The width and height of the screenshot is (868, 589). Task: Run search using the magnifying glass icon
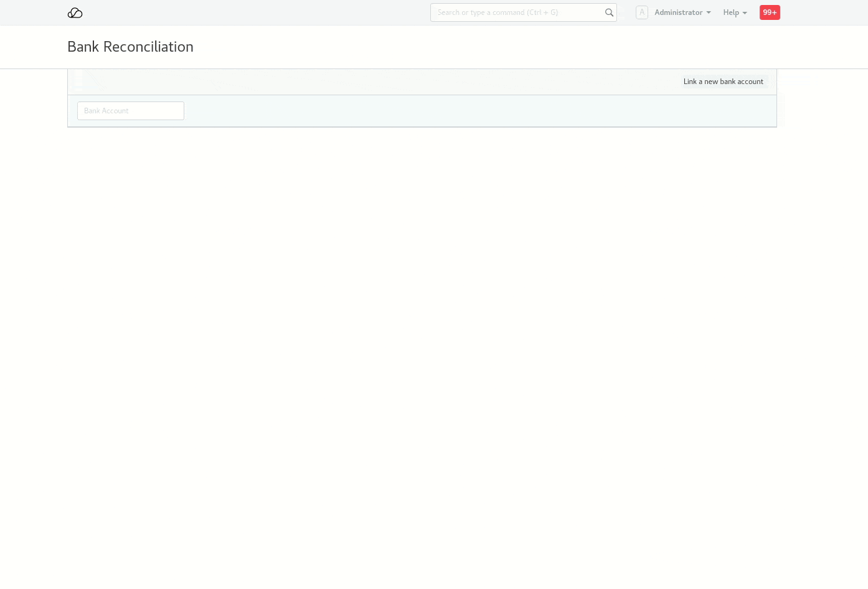(609, 12)
